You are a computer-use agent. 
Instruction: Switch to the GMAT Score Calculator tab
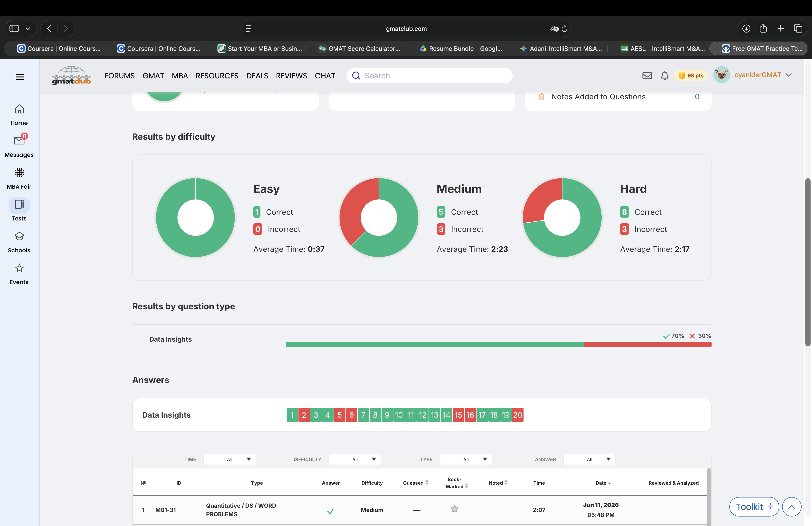coord(359,48)
